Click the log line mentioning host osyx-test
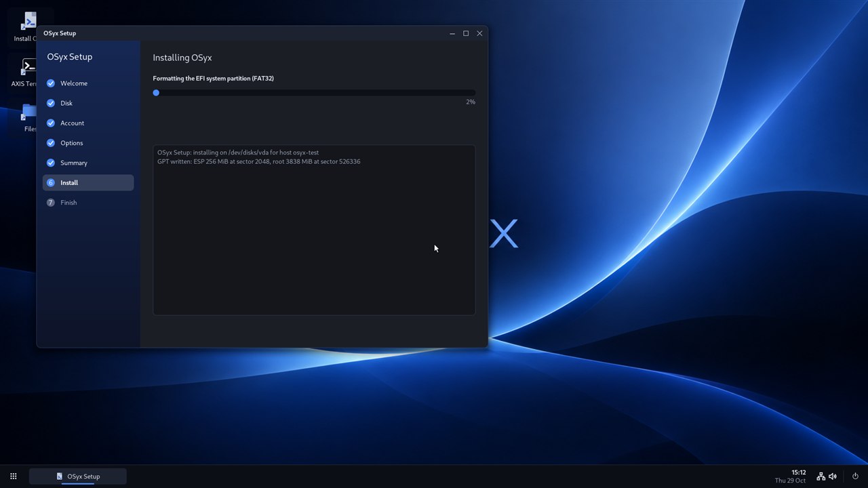Image resolution: width=868 pixels, height=488 pixels. coord(238,152)
